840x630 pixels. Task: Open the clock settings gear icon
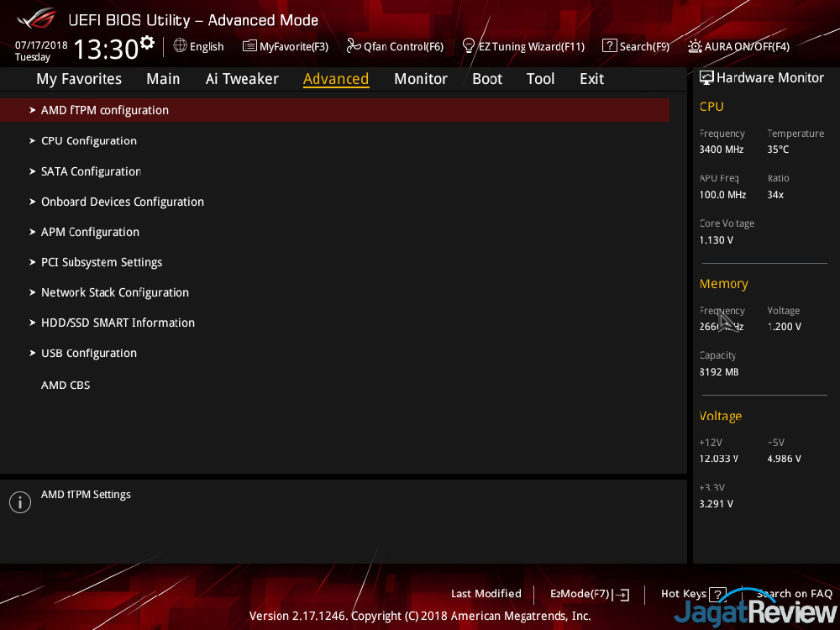[x=147, y=42]
